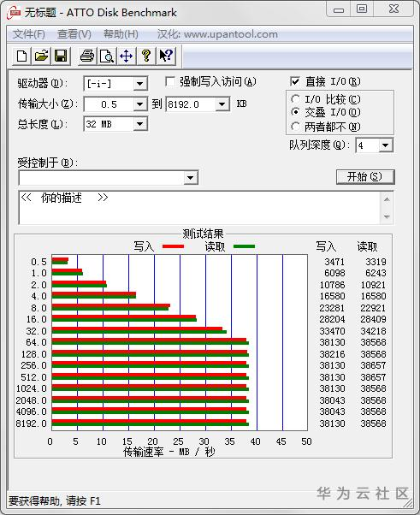
Task: Open print preview magnifier icon
Action: pyautogui.click(x=107, y=56)
